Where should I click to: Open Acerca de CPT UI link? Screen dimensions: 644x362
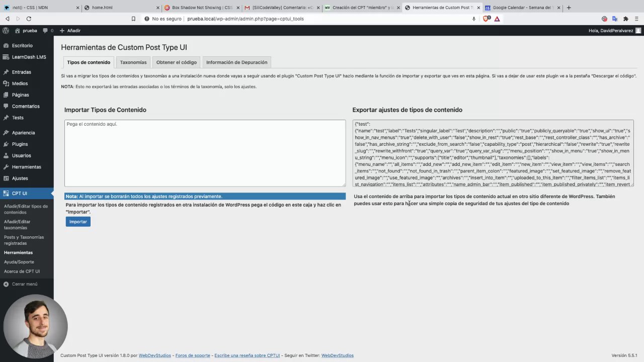pyautogui.click(x=22, y=271)
